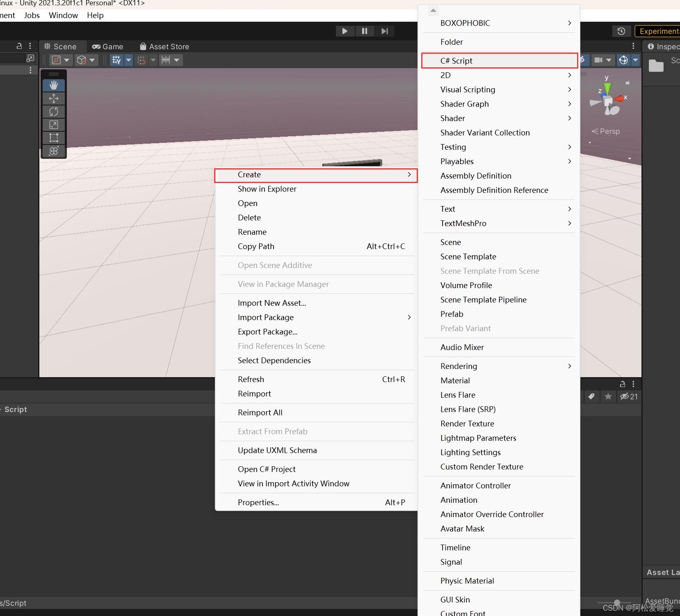Choose Folder in the Create submenu

coord(499,42)
